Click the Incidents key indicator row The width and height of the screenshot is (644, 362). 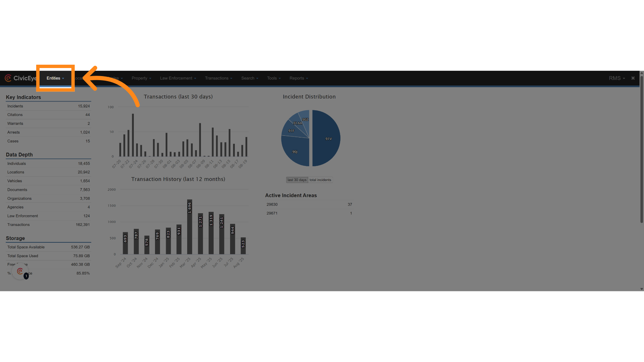48,106
